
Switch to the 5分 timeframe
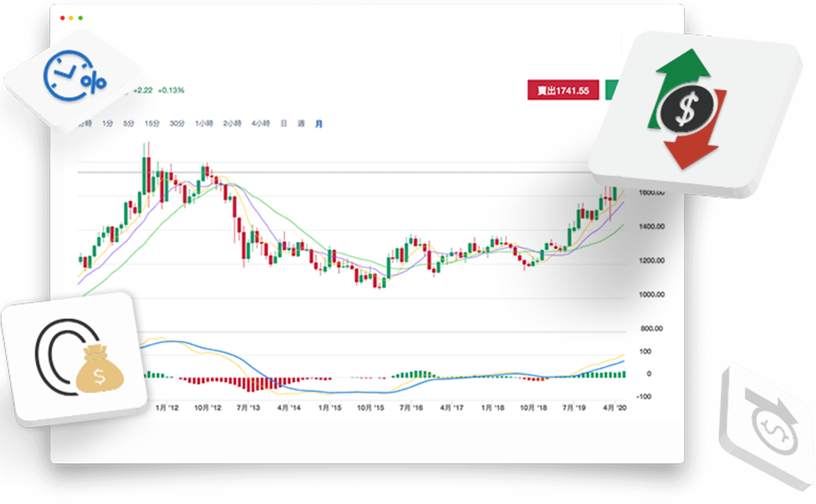(x=129, y=124)
